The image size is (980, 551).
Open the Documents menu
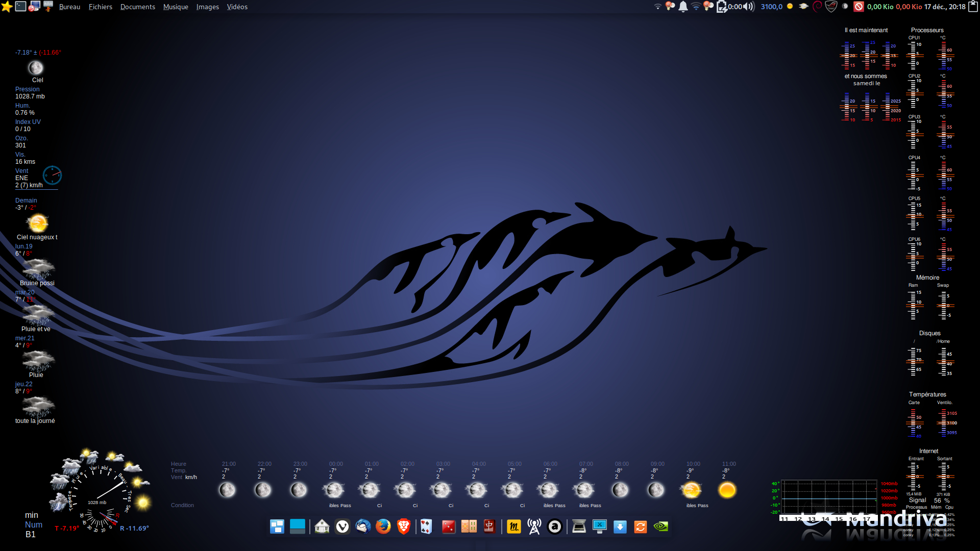137,7
